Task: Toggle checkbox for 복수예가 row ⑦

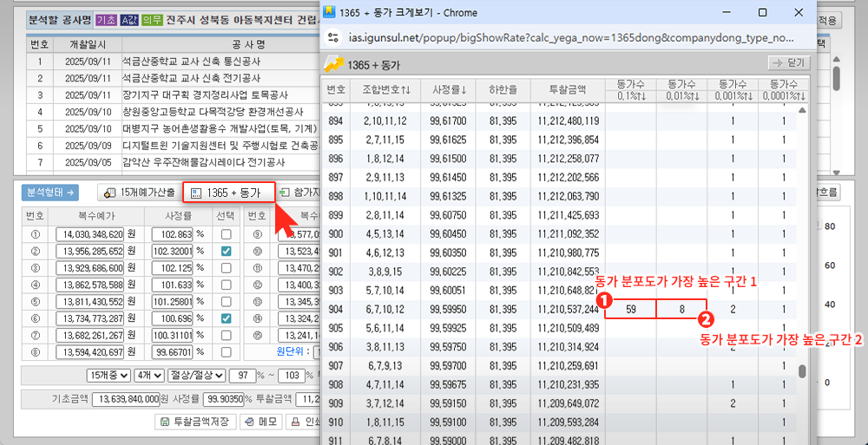Action: click(226, 335)
